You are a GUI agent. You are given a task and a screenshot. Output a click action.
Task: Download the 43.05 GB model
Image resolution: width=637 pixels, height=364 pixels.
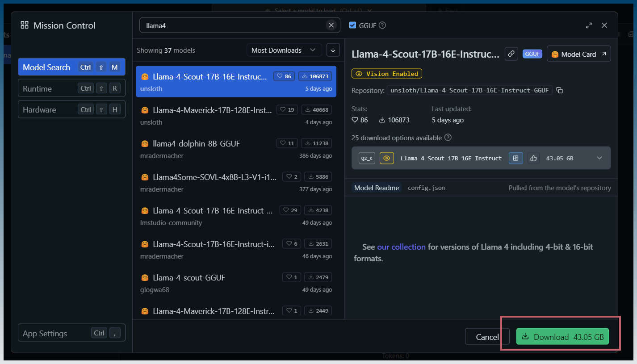562,337
